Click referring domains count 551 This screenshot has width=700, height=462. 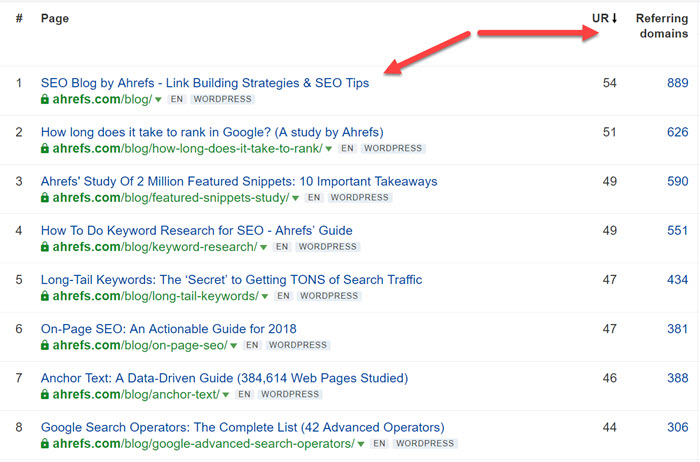[677, 230]
